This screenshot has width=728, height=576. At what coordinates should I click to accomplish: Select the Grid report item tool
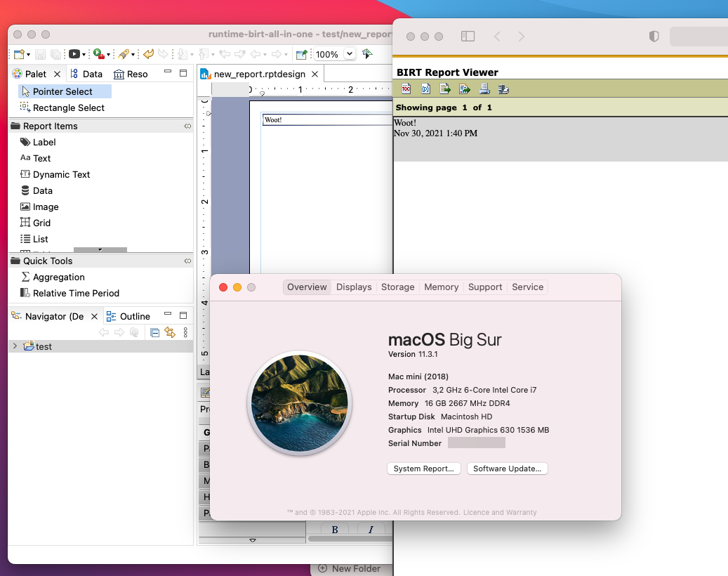pyautogui.click(x=41, y=223)
